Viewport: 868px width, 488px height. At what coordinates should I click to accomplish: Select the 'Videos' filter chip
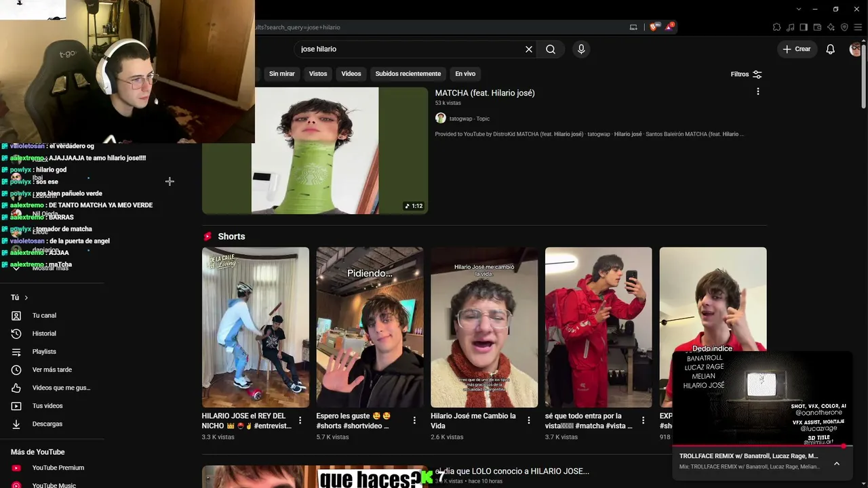click(351, 74)
